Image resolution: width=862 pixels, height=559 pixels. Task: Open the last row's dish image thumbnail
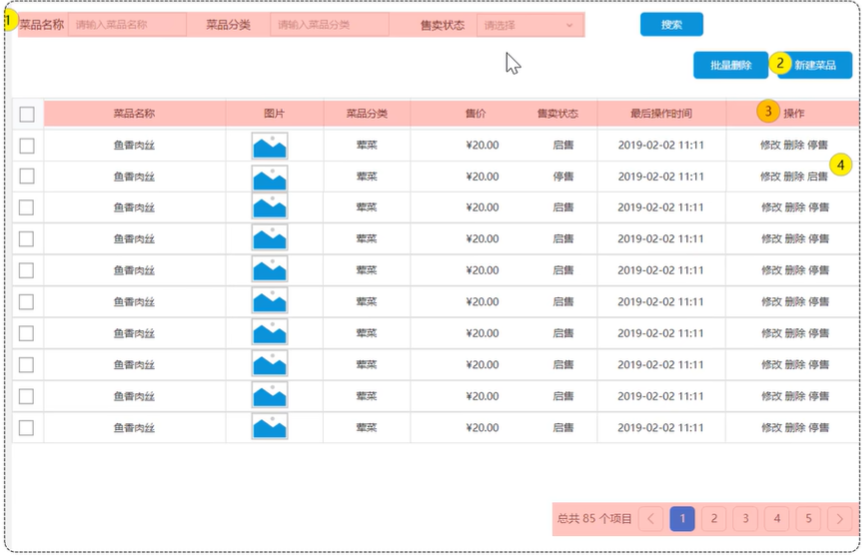coord(269,428)
